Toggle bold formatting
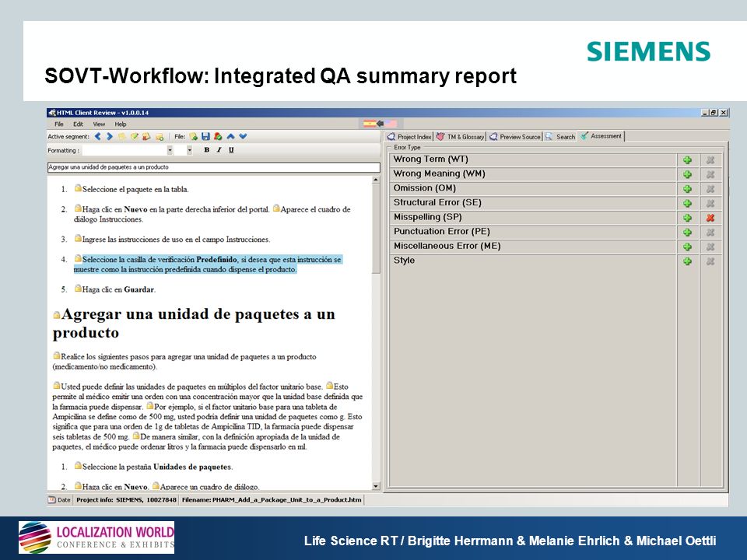Viewport: 747px width, 560px height. [x=206, y=150]
